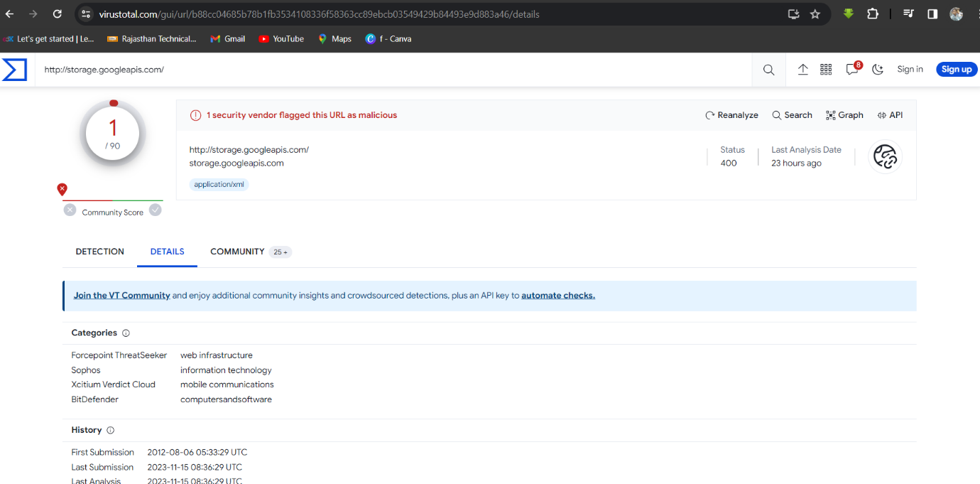Vote positive on the Community Score
This screenshot has height=484, width=980.
(156, 210)
